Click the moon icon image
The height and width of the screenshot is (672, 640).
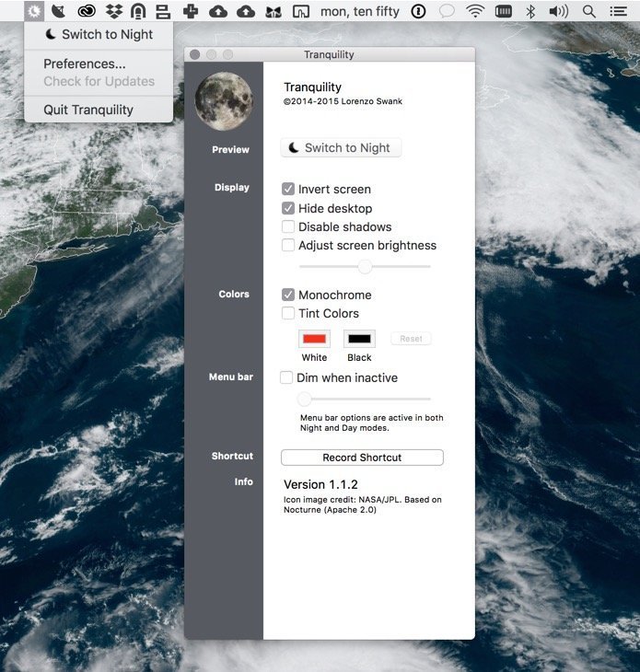click(x=224, y=101)
